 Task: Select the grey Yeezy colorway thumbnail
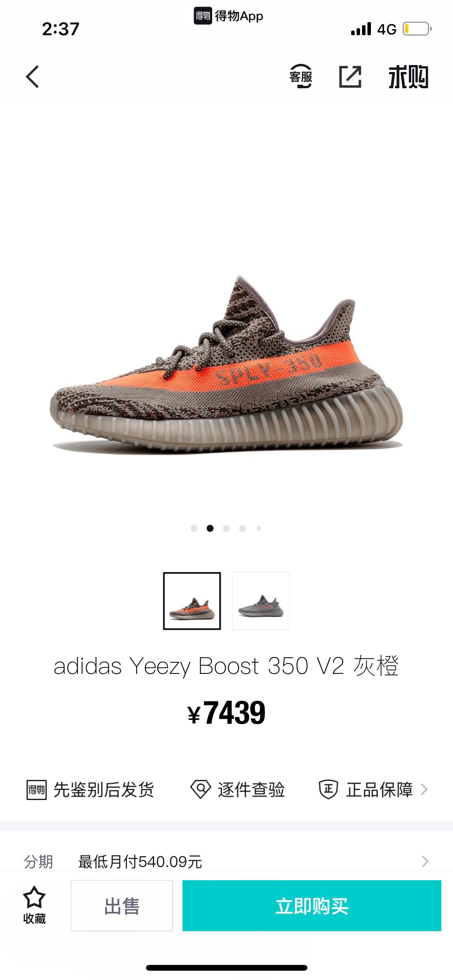[261, 601]
